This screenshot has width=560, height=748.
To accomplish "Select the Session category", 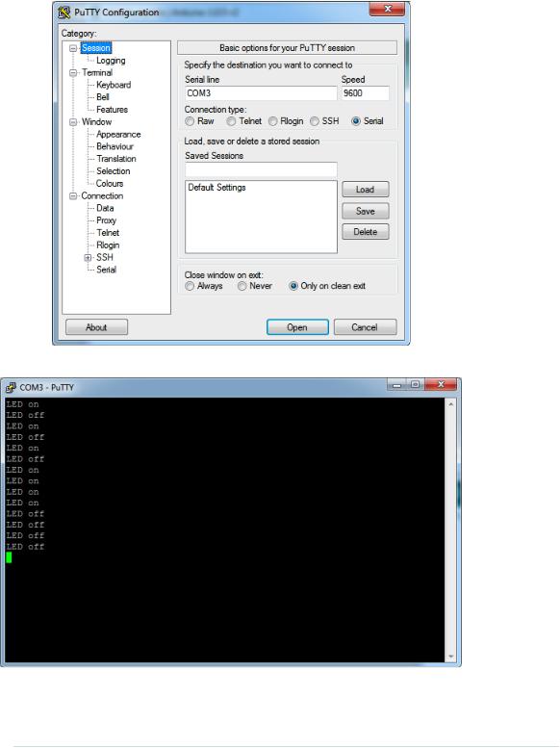I will coord(96,48).
